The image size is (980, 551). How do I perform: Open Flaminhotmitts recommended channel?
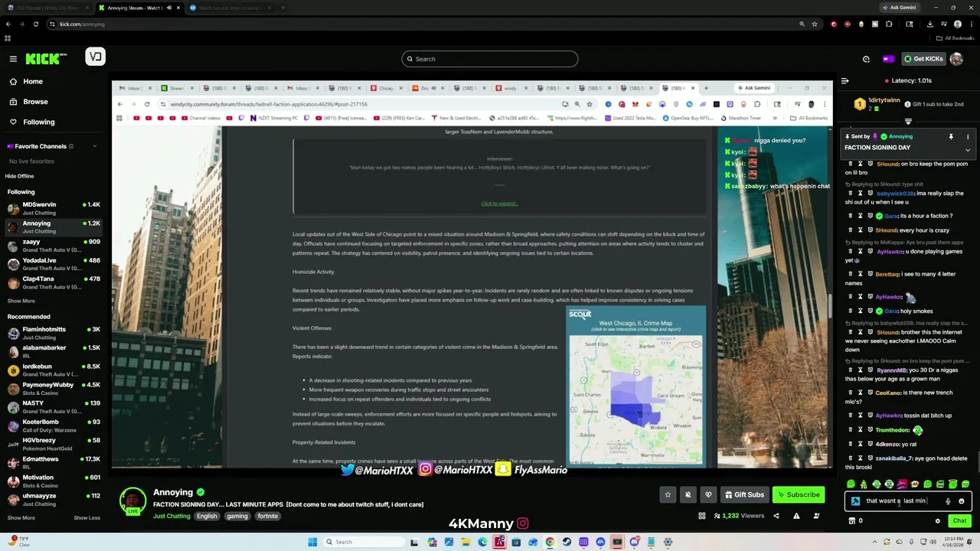click(54, 332)
